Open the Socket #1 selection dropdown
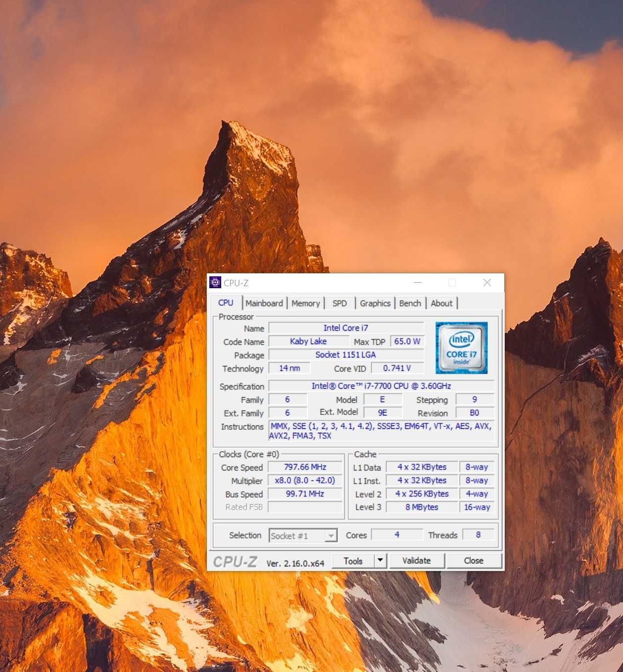The image size is (623, 672). (303, 536)
